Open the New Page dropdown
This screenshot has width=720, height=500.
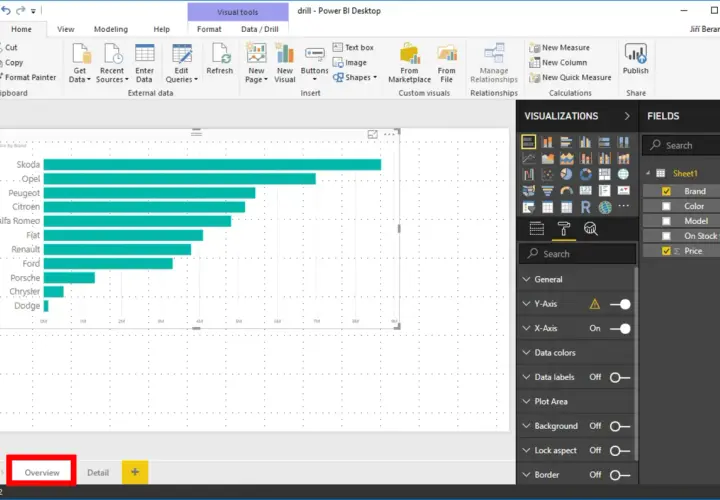coord(256,63)
